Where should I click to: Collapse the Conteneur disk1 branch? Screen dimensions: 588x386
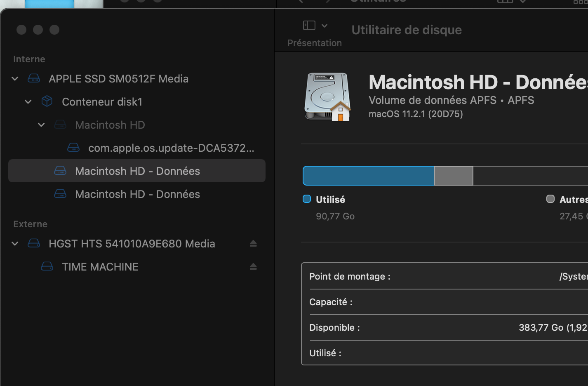tap(28, 101)
